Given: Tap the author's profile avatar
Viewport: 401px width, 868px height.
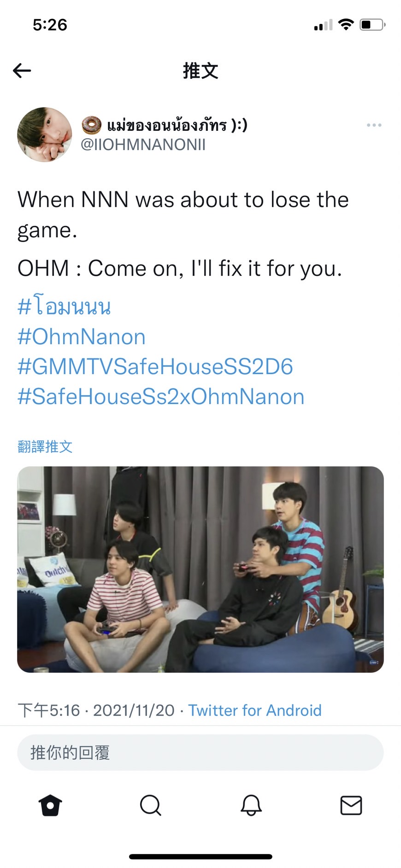Looking at the screenshot, I should pyautogui.click(x=45, y=135).
